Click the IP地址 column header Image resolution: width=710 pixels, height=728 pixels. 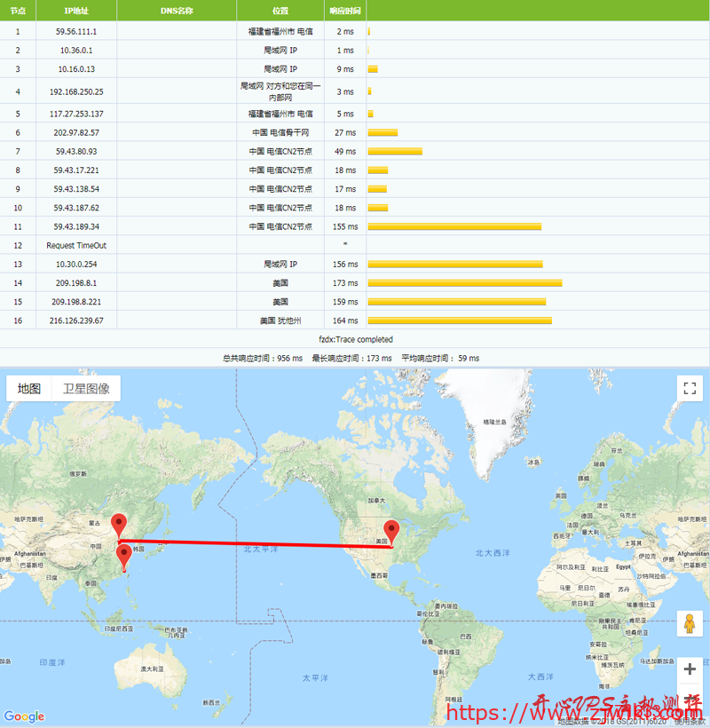pyautogui.click(x=76, y=11)
